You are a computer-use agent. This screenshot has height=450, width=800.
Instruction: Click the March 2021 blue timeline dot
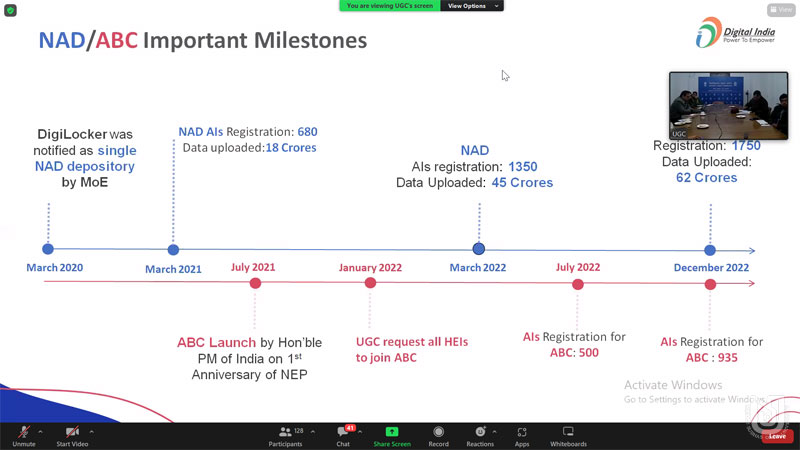click(x=173, y=249)
